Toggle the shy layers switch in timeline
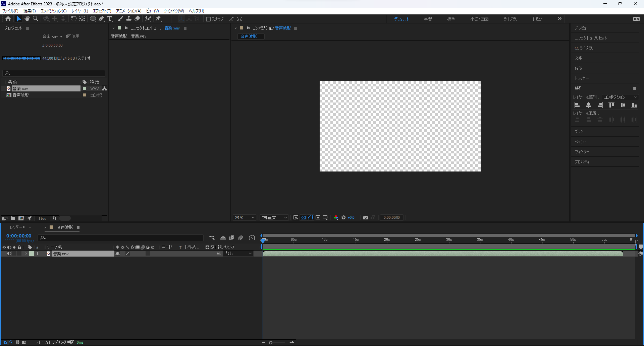 (223, 238)
